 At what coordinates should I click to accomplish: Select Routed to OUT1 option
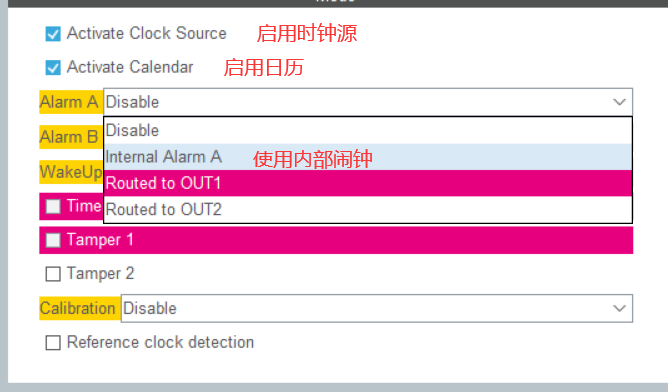[x=368, y=183]
